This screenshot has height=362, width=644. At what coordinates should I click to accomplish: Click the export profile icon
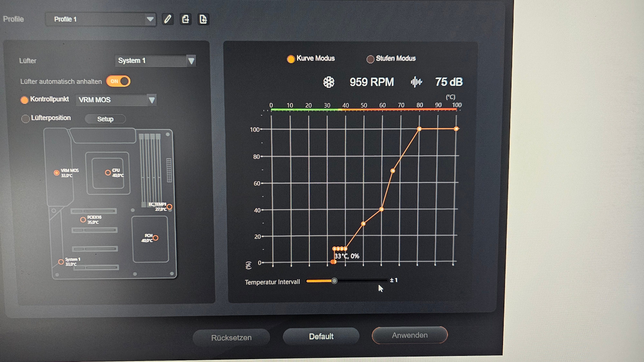click(185, 19)
